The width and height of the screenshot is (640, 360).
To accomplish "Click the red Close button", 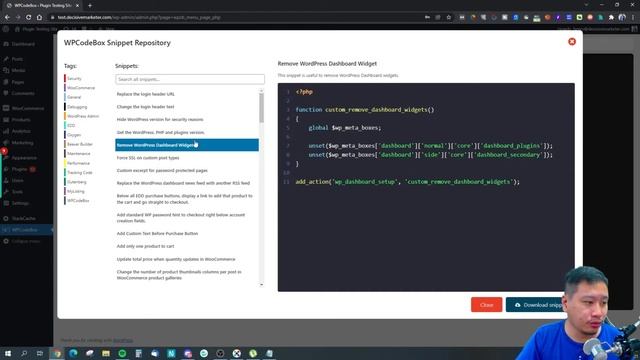I will 486,305.
